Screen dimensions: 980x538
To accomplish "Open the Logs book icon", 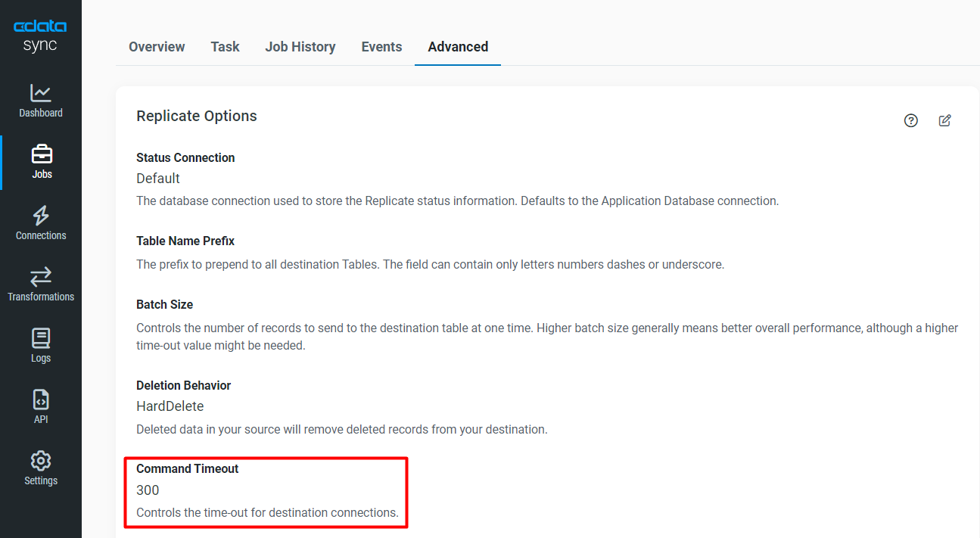I will pyautogui.click(x=41, y=338).
